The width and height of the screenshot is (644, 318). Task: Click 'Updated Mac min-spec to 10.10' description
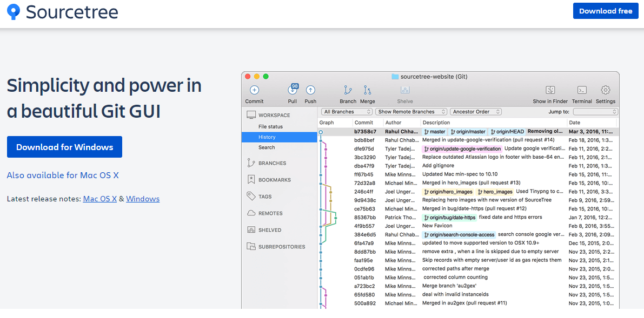[x=460, y=174]
